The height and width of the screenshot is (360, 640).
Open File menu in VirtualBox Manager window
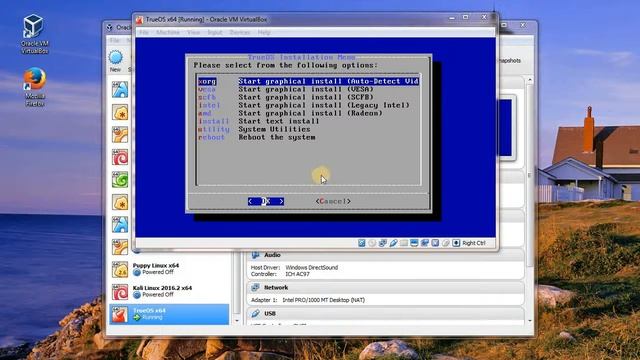(x=115, y=40)
